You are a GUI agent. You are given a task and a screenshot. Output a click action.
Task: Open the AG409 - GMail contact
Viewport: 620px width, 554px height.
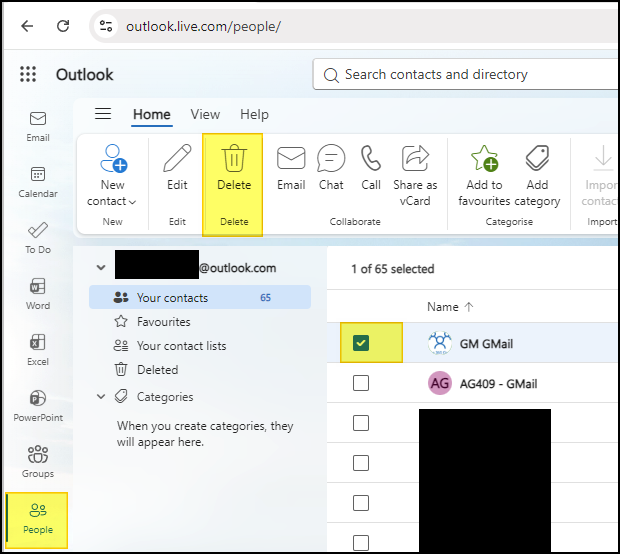pos(498,384)
